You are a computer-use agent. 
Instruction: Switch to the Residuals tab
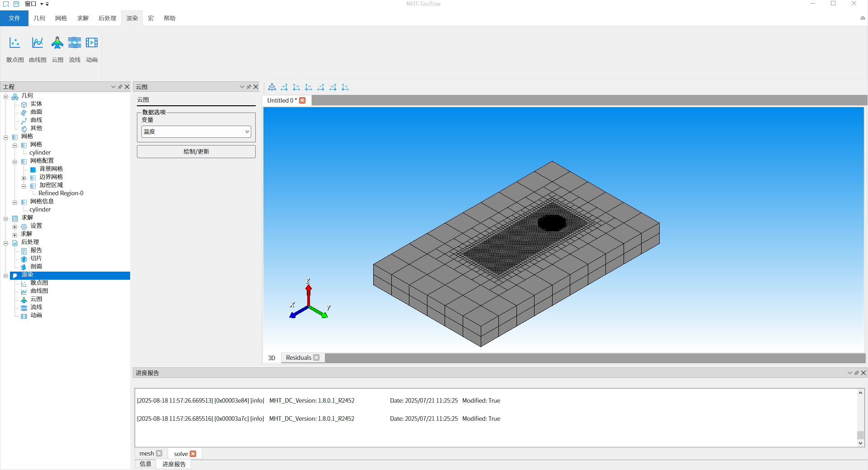click(298, 357)
